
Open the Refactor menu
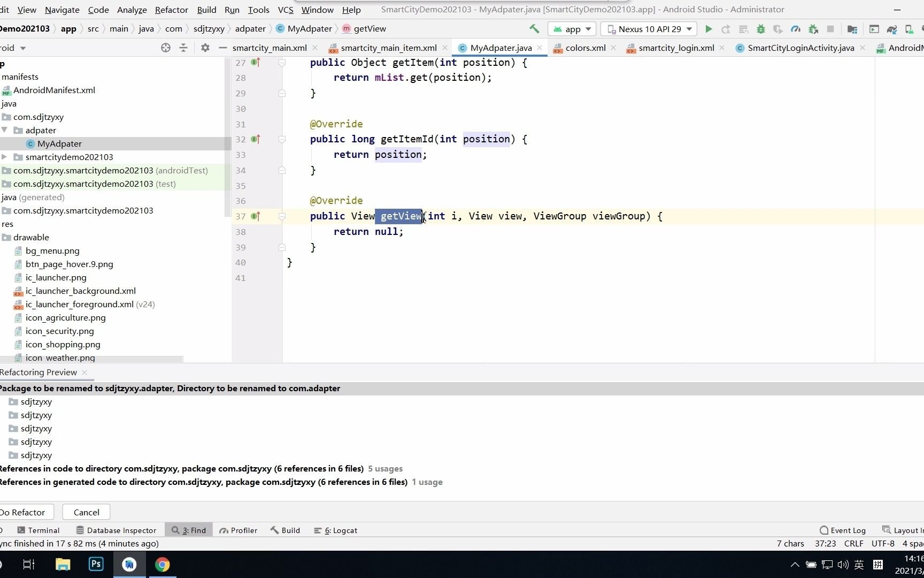coord(171,10)
